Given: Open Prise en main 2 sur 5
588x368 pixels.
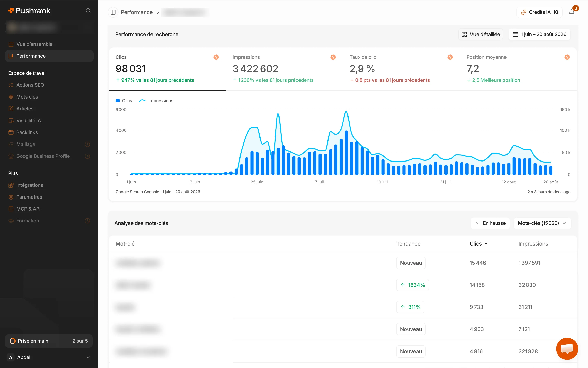Looking at the screenshot, I should (49, 341).
